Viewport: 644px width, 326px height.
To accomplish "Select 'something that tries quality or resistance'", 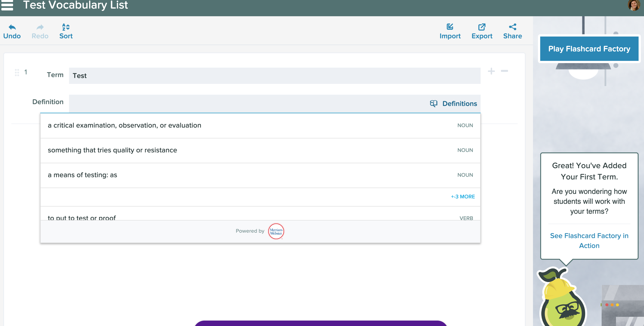I will 112,150.
